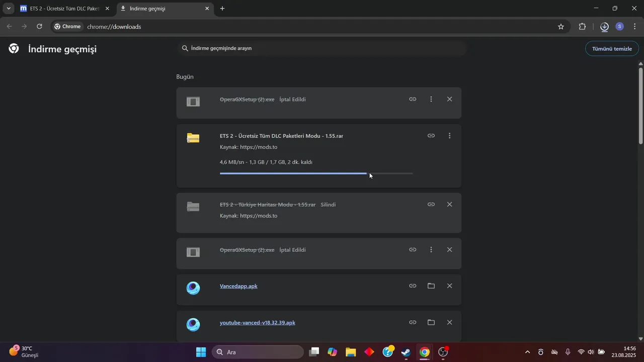Show youtube-vanced-v18.32.39.apk in folder
This screenshot has width=644, height=362.
click(x=431, y=323)
